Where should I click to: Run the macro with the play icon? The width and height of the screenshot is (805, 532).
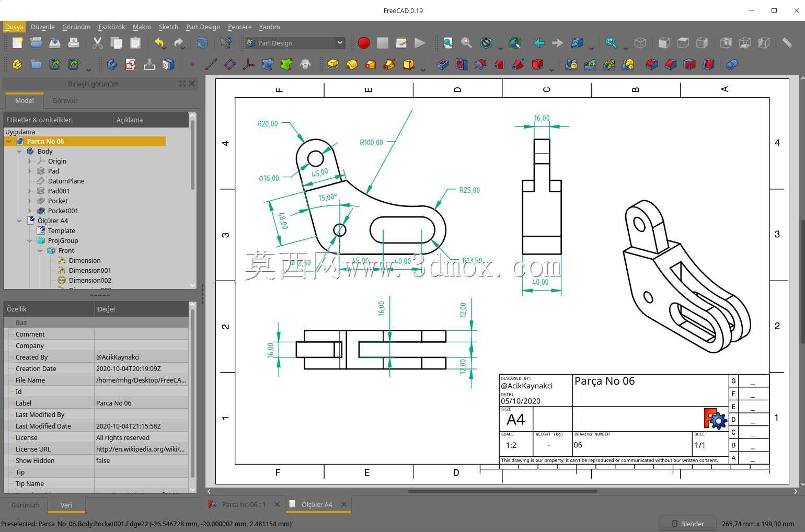420,43
